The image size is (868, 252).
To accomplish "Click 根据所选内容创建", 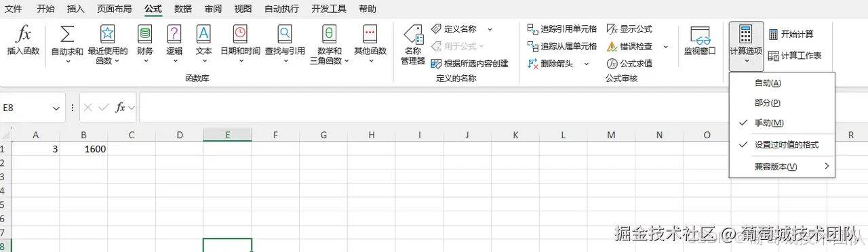I will pos(470,63).
